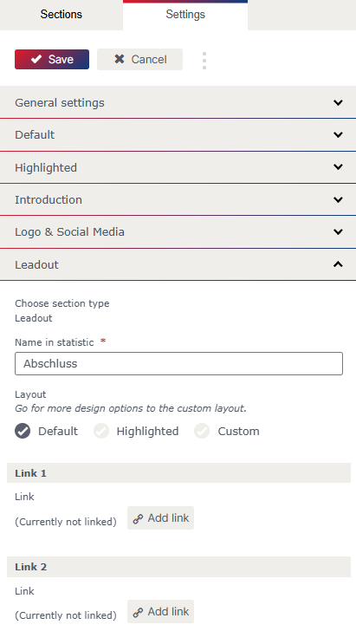Screen dimensions: 356x644
Task: Open the Introduction section
Action: point(178,199)
